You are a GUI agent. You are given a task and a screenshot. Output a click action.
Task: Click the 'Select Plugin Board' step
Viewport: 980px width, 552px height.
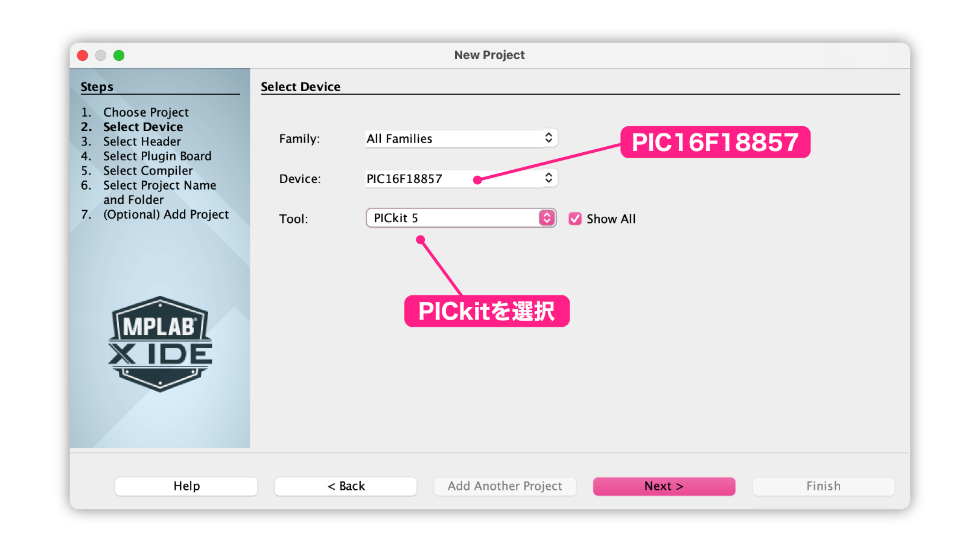[x=157, y=156]
